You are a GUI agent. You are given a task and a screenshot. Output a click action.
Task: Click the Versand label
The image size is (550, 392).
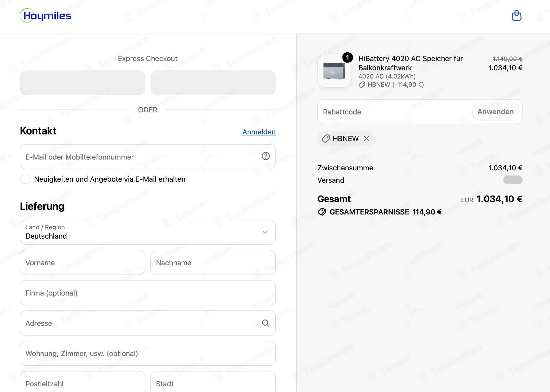(331, 180)
